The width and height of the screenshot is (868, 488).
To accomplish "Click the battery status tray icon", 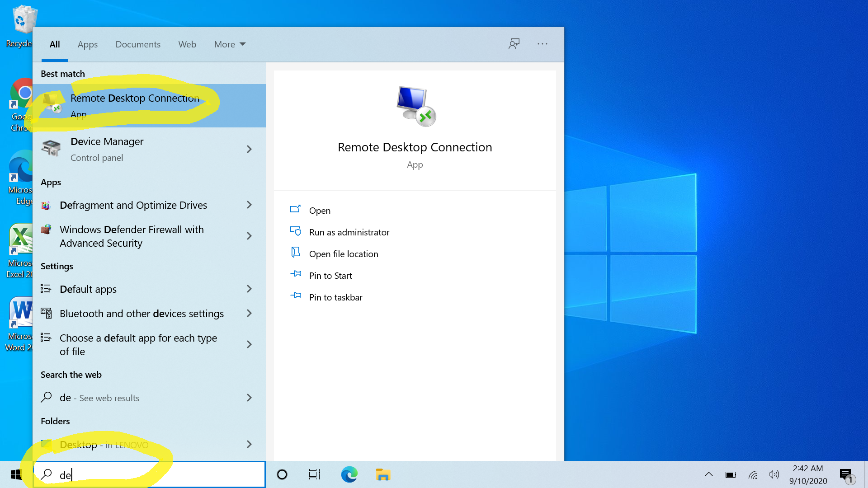I will click(731, 474).
